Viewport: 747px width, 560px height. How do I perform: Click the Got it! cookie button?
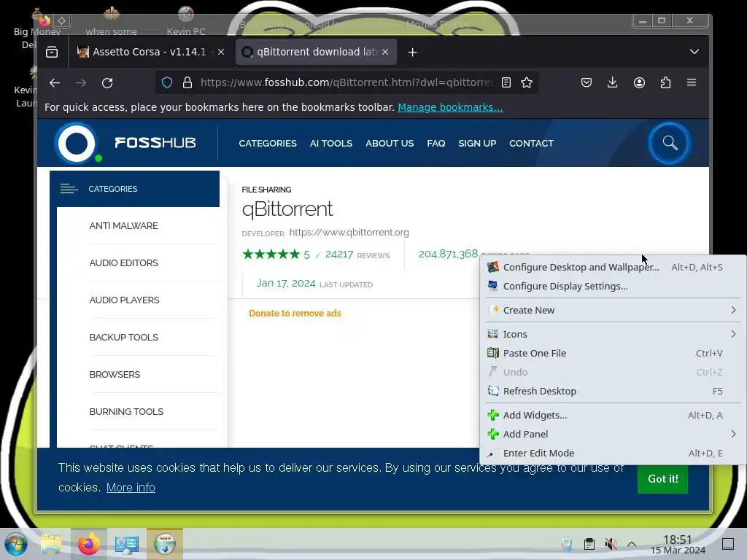pos(662,479)
